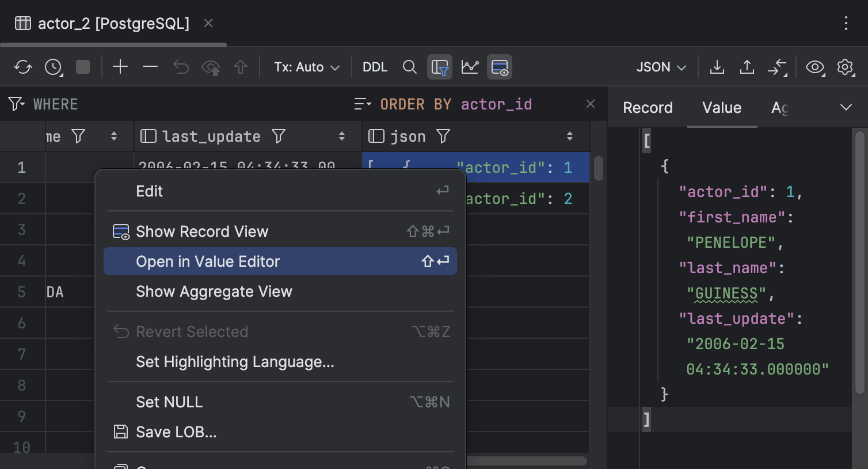Screen dimensions: 868x469
Task: Revert unsubmitted changes
Action: pyautogui.click(x=181, y=67)
